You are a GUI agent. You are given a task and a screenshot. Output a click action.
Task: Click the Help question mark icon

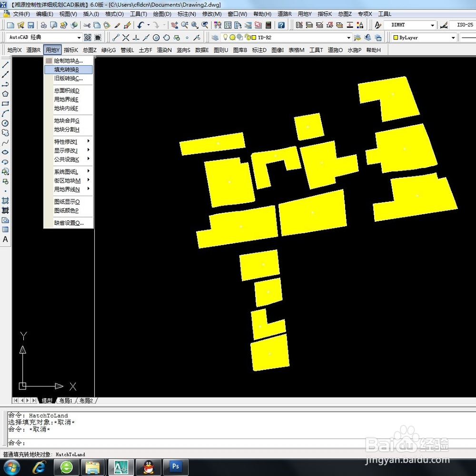click(x=281, y=25)
